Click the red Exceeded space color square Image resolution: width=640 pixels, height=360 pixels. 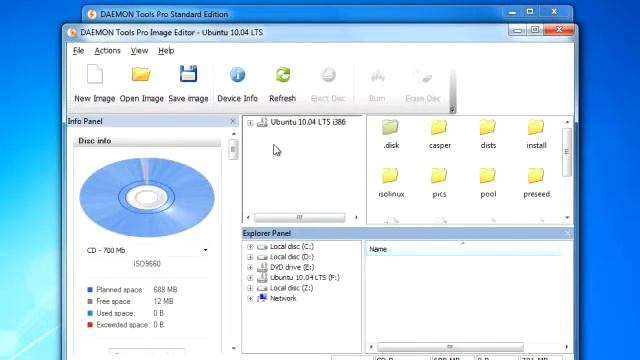tap(90, 325)
